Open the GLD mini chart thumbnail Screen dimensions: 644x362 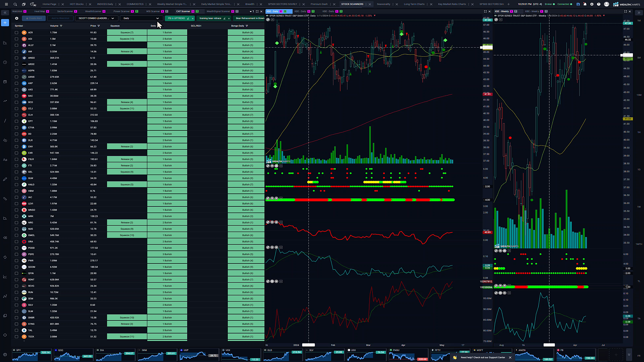pyautogui.click(x=283, y=355)
